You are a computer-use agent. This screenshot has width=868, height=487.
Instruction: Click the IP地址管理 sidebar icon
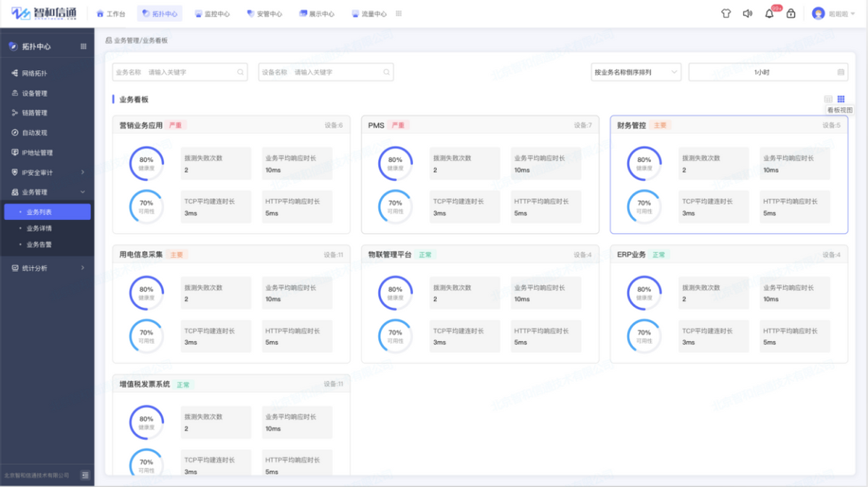(14, 153)
